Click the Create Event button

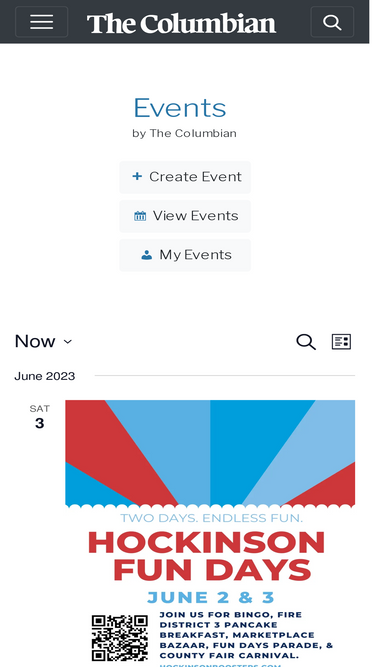[x=185, y=177]
